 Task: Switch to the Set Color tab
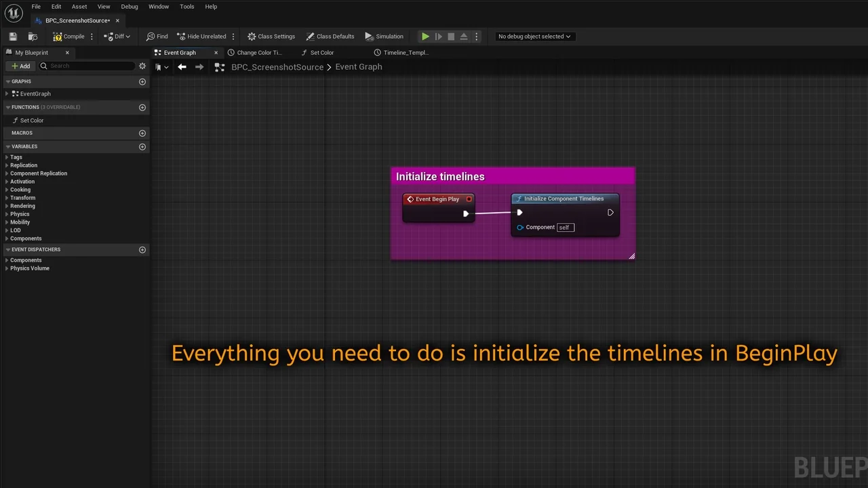point(321,53)
